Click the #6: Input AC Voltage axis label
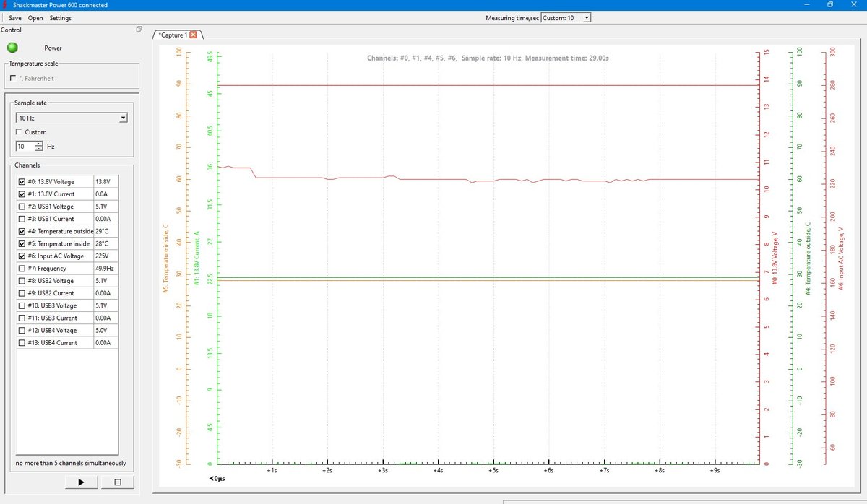The width and height of the screenshot is (867, 504). click(840, 259)
